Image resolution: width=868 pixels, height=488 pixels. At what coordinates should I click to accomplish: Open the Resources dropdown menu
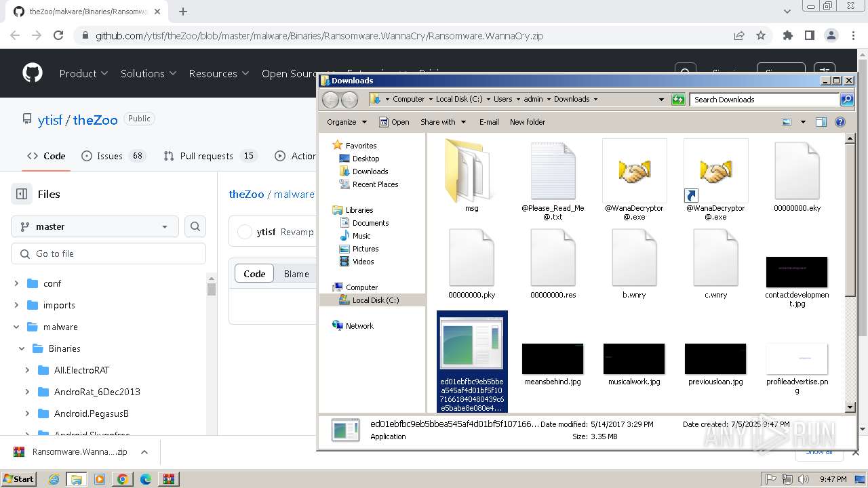tap(219, 73)
